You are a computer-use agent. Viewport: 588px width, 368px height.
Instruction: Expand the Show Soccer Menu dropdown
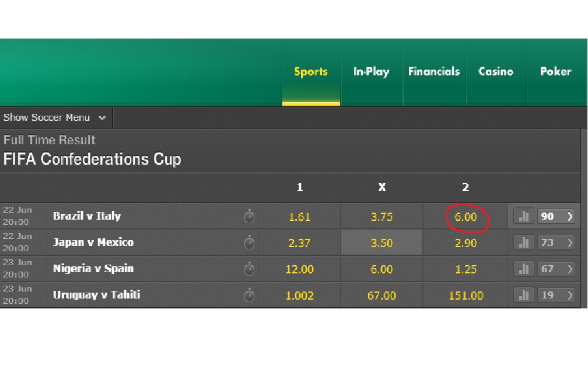coord(55,117)
